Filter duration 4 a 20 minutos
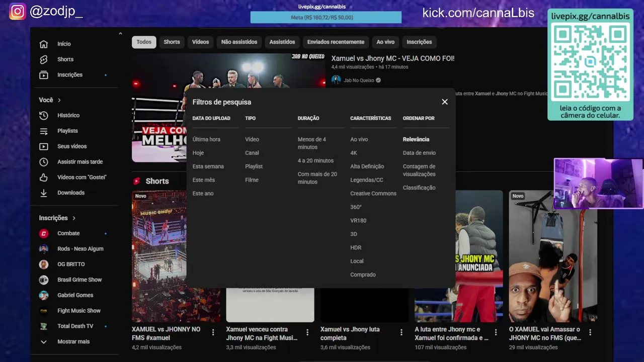 (x=315, y=161)
